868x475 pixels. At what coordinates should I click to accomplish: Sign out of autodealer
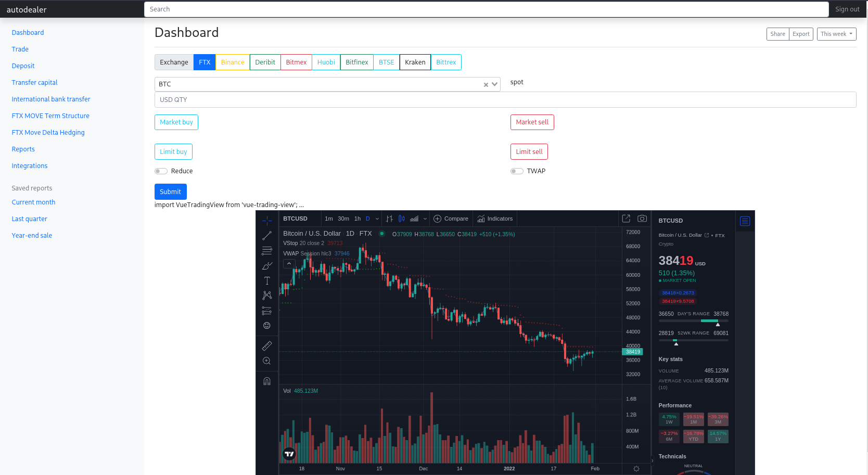click(847, 9)
